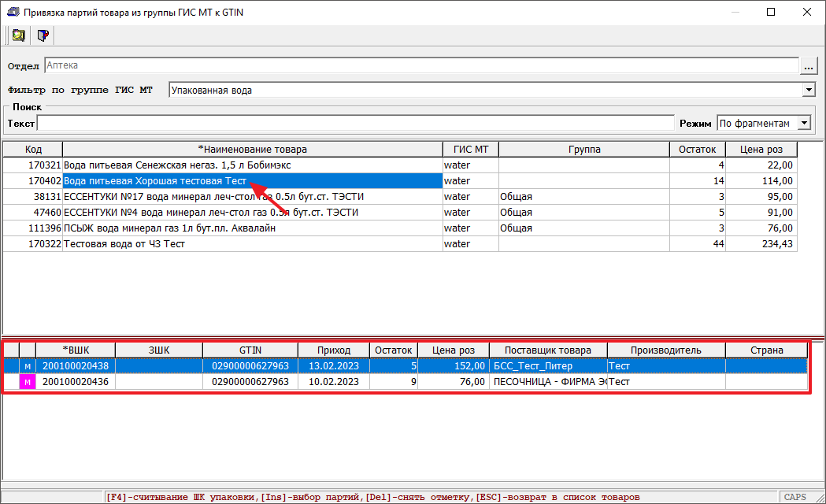Open department selection with ellipsis button

pyautogui.click(x=808, y=66)
